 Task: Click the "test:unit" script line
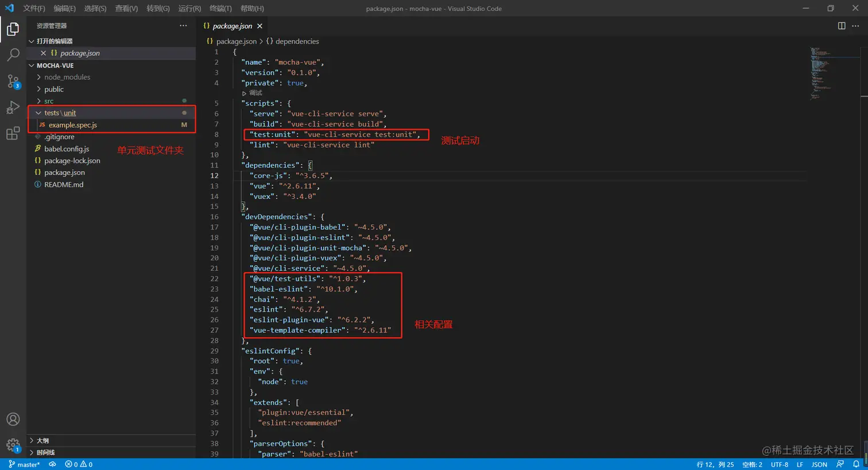(x=335, y=134)
